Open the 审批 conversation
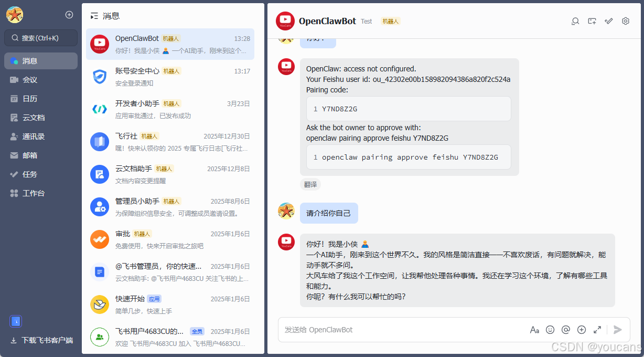Viewport: 644px width, 357px height. click(170, 239)
